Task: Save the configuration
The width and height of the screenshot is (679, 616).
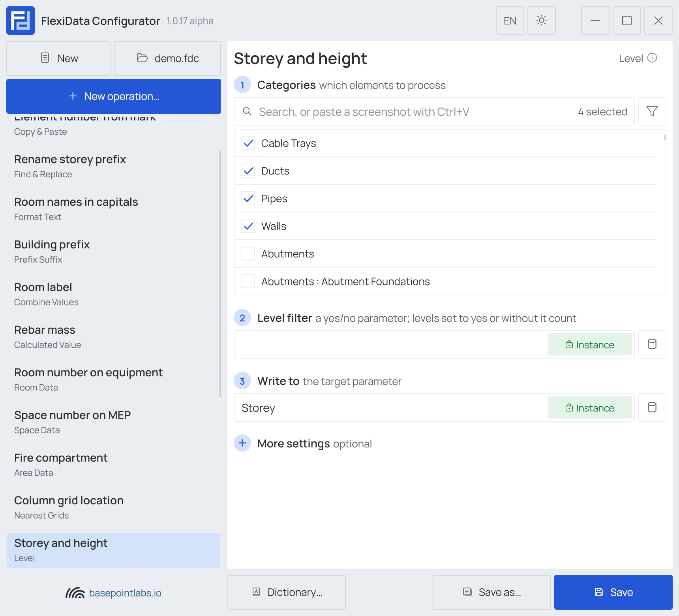Action: click(613, 592)
